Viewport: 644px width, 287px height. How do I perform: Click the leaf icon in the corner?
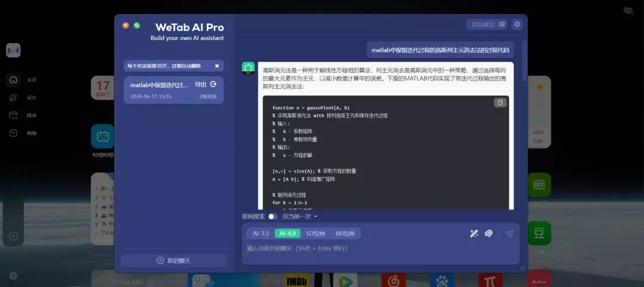628,11
